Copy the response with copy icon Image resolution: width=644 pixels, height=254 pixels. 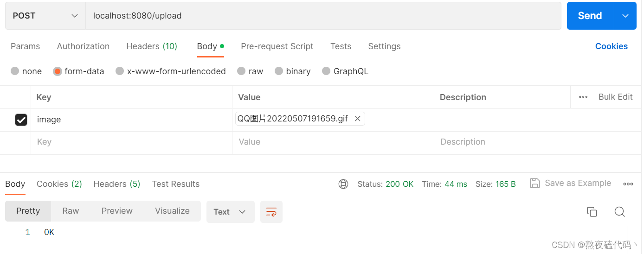[592, 212]
